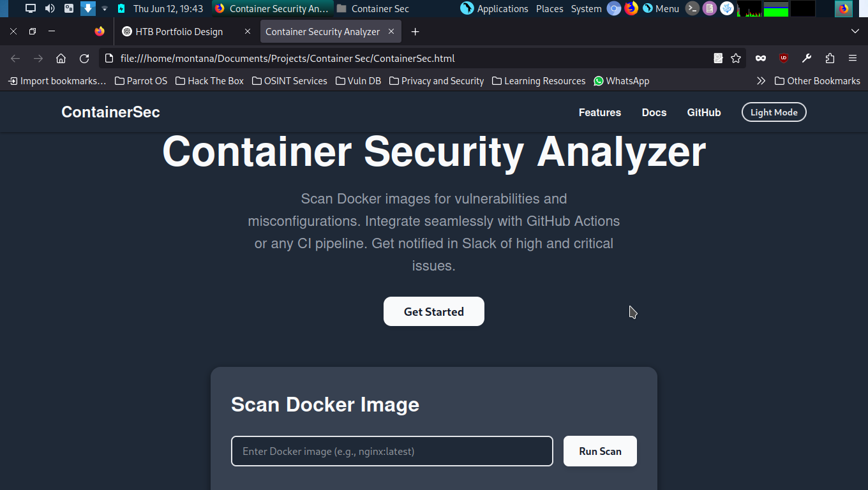Viewport: 868px width, 490px height.
Task: Click the Firefox icon at panel's right end
Action: (844, 8)
